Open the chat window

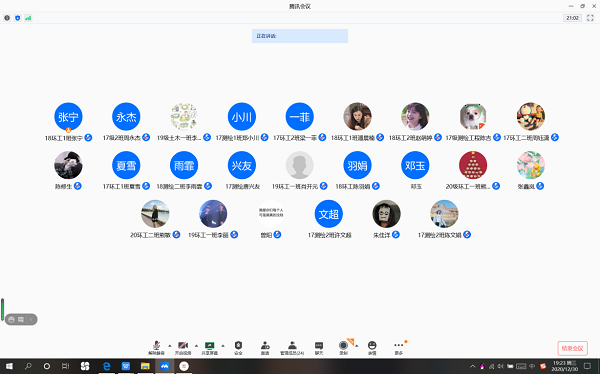(x=319, y=348)
